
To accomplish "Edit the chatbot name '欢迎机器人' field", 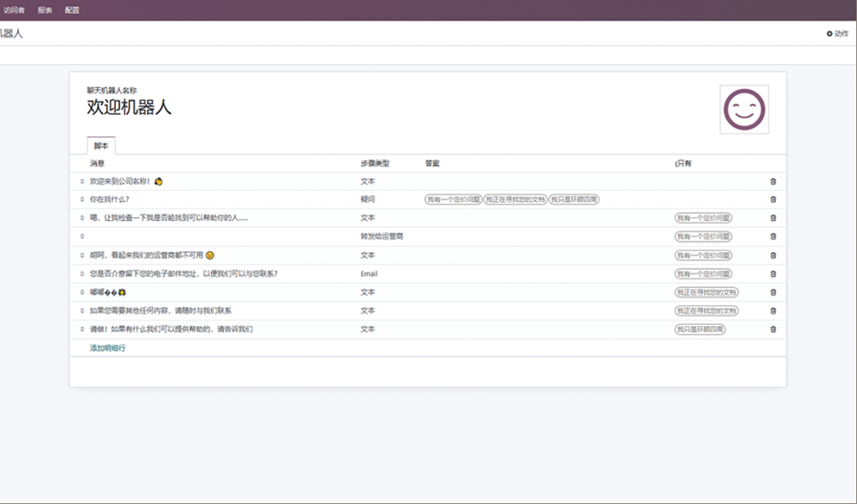I will [129, 108].
